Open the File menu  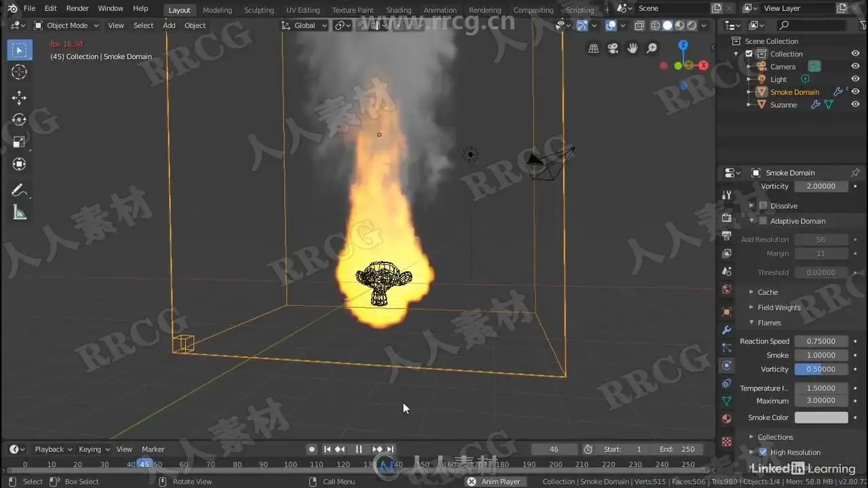[x=29, y=8]
